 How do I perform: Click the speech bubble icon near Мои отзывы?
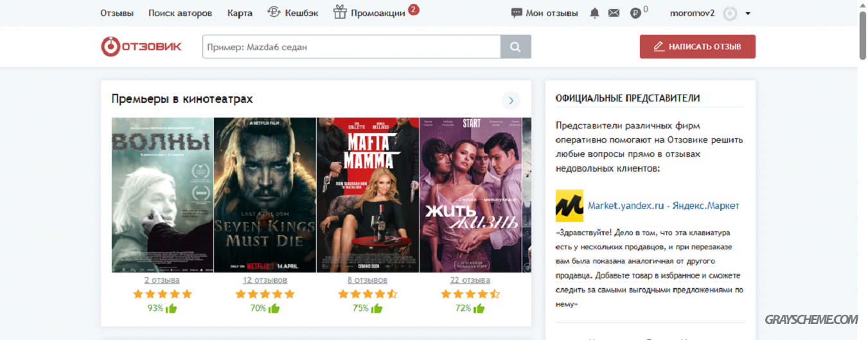click(517, 13)
